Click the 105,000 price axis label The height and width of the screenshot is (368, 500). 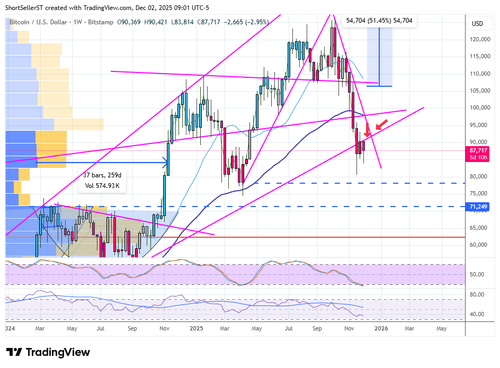pyautogui.click(x=480, y=91)
